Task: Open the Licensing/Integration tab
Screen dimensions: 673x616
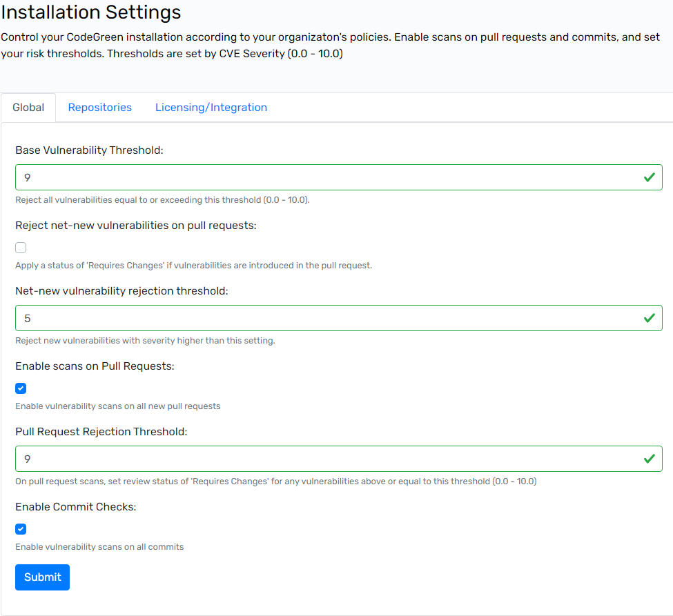Action: (211, 108)
